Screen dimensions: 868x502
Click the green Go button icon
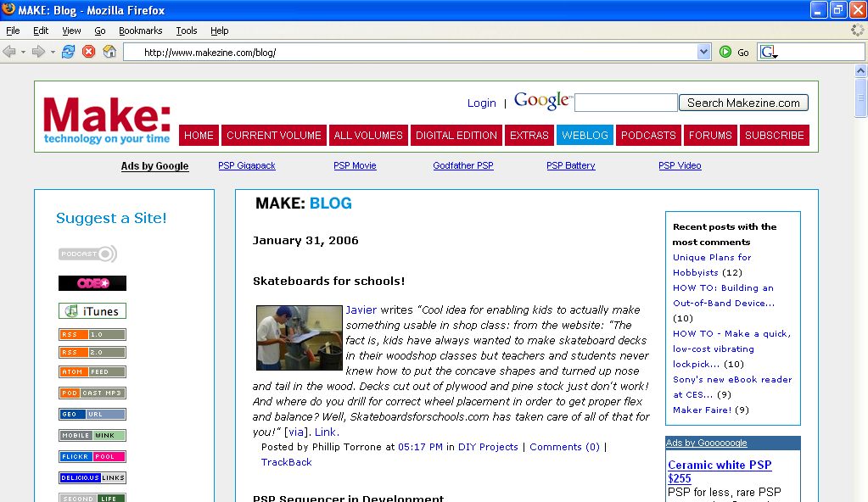[x=725, y=52]
